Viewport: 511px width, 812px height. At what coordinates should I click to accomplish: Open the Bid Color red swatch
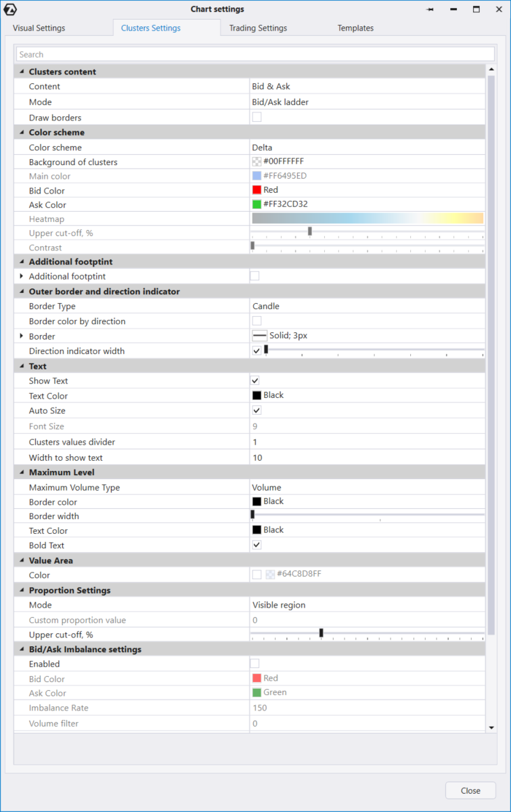point(257,190)
